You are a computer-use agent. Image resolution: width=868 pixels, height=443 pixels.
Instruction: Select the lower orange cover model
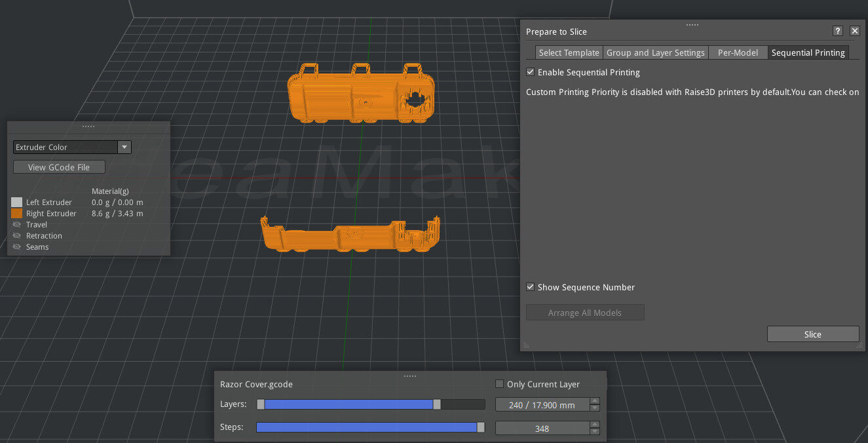pyautogui.click(x=350, y=234)
